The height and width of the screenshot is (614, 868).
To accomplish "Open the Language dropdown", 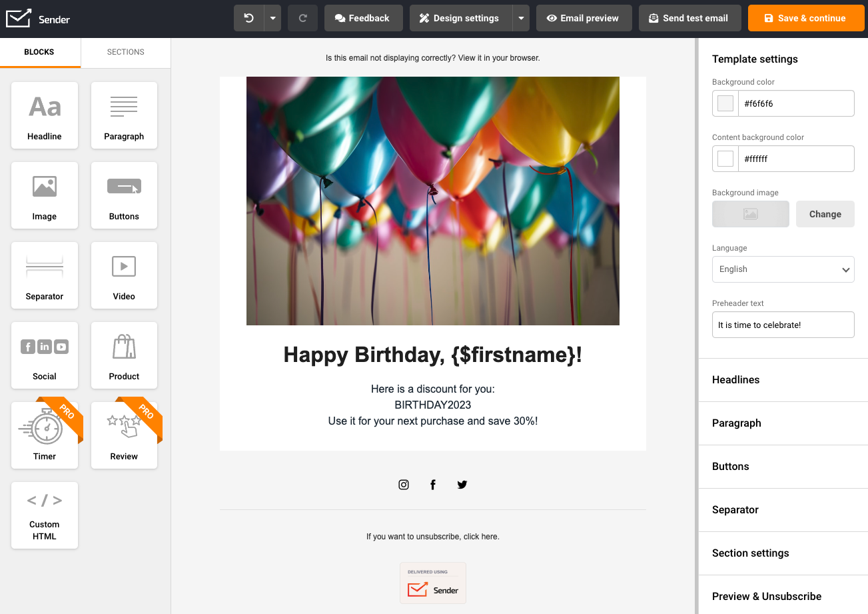I will (783, 269).
